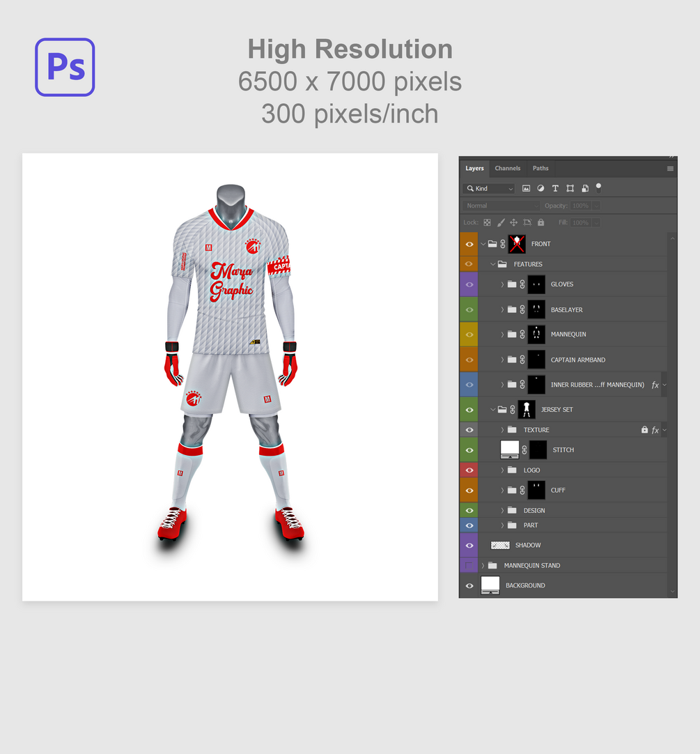Click prevent artboard auto-nesting lock icon
Image resolution: width=700 pixels, height=754 pixels.
[527, 222]
